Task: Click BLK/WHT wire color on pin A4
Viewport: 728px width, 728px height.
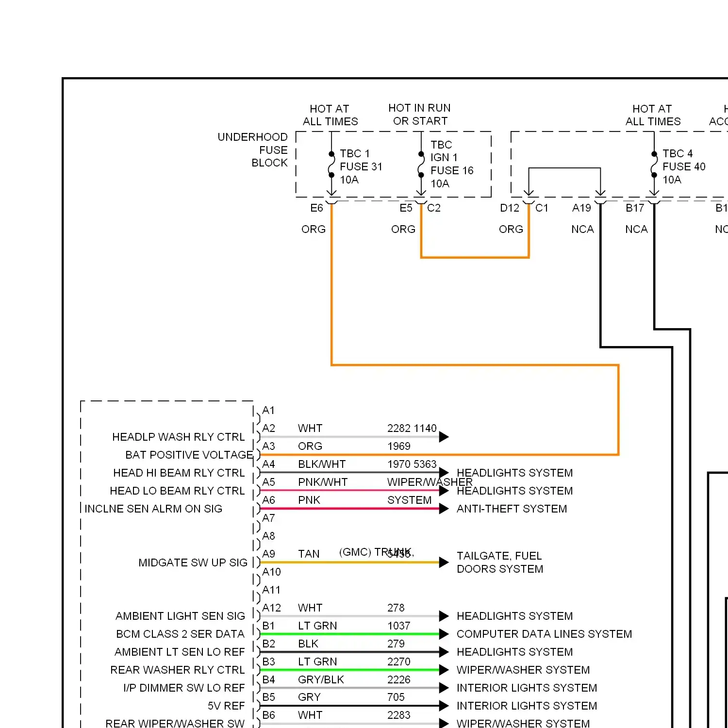Action: [x=322, y=464]
